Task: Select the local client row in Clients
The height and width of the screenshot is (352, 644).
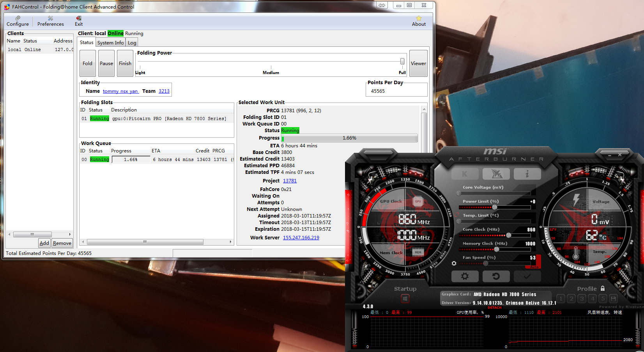Action: pos(40,50)
